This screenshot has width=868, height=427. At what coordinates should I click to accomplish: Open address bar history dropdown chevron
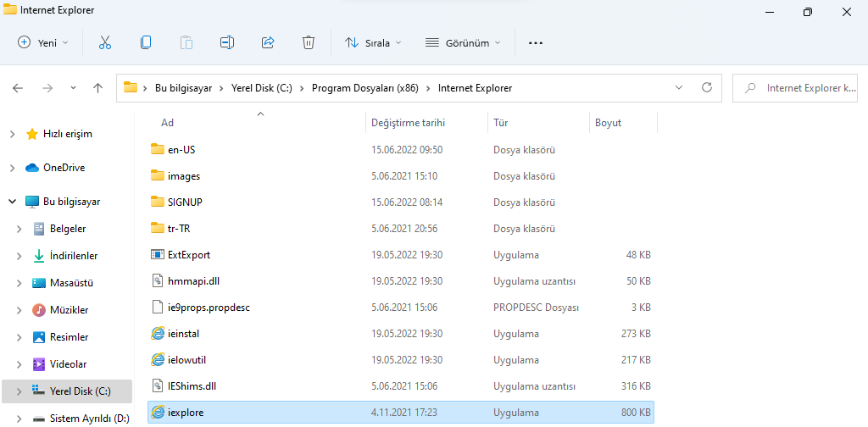coord(679,87)
